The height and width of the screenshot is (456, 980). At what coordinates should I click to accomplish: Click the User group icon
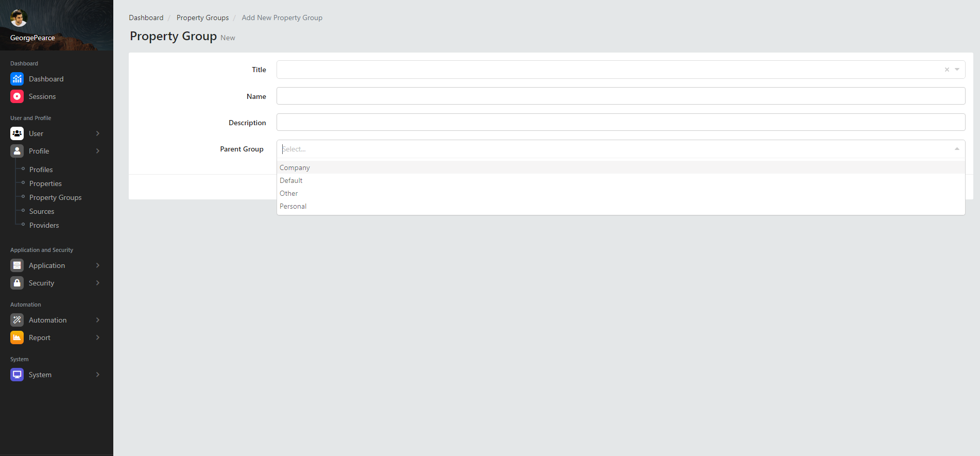[x=17, y=133]
